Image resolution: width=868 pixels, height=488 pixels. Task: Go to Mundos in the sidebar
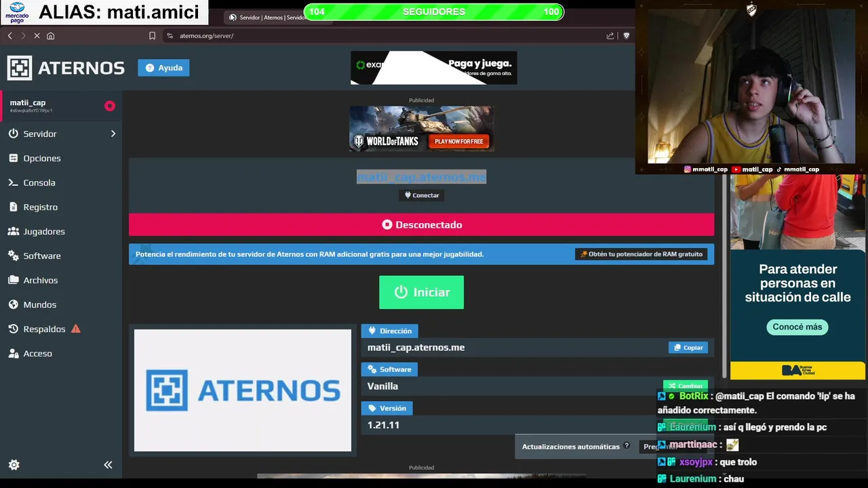40,304
